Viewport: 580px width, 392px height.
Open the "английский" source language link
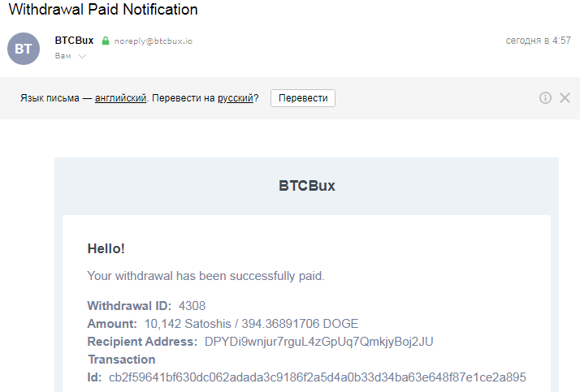coord(120,98)
